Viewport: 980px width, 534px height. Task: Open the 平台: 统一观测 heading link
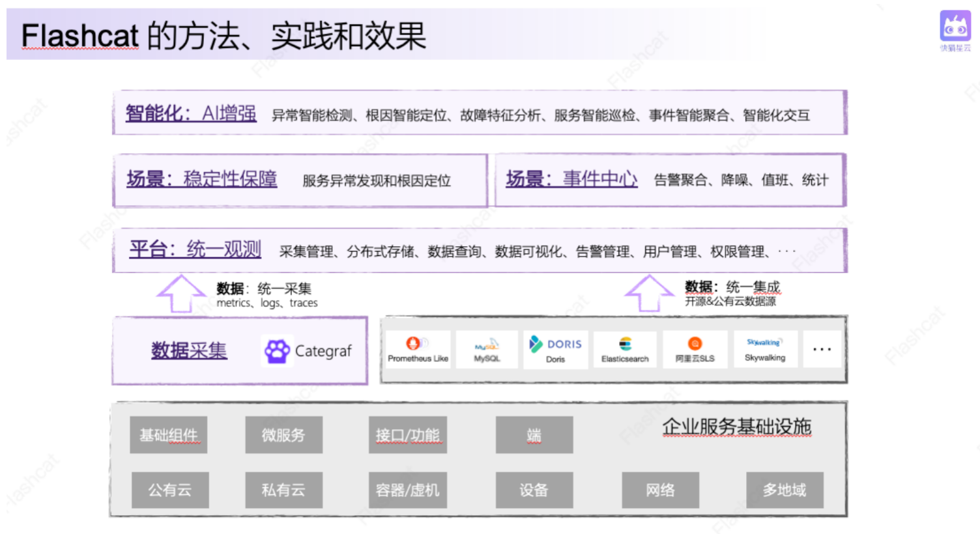tap(195, 249)
